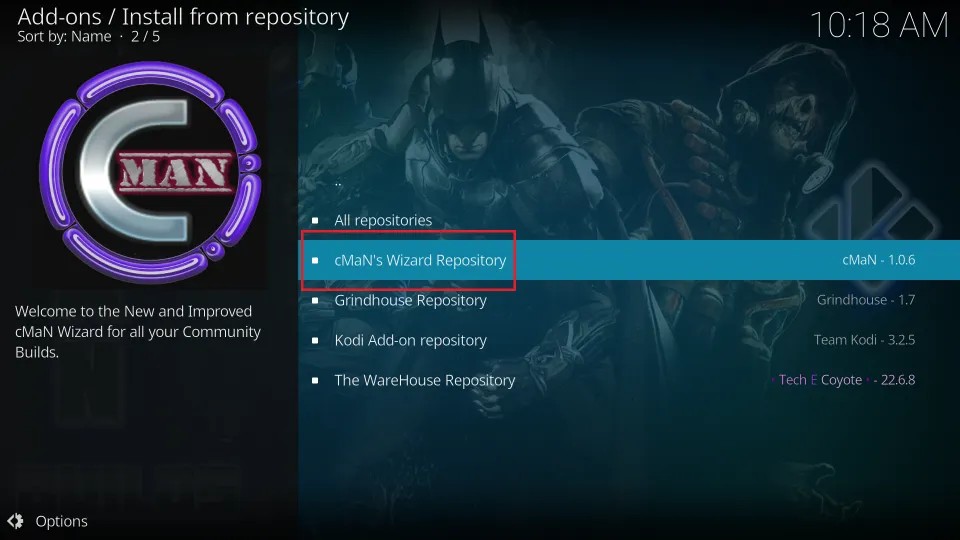
Task: Click the 'Grindhouse - 1.7' version text
Action: coord(866,299)
